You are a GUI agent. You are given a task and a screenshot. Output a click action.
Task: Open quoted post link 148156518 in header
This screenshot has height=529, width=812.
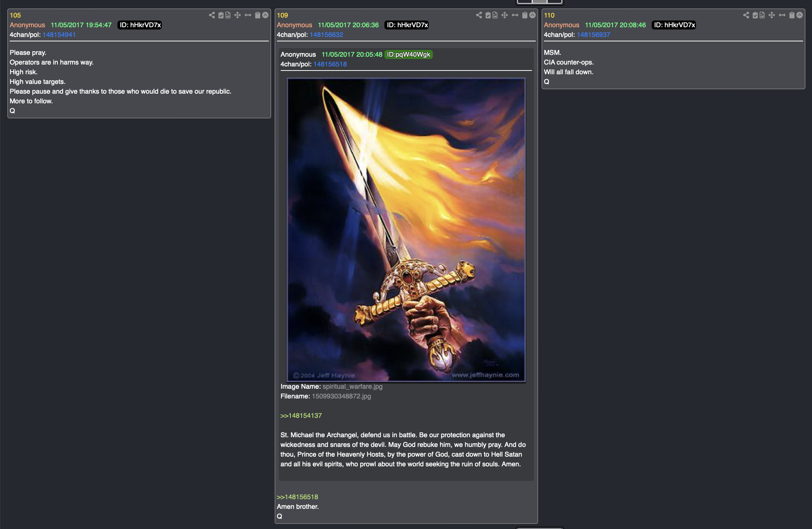click(330, 64)
